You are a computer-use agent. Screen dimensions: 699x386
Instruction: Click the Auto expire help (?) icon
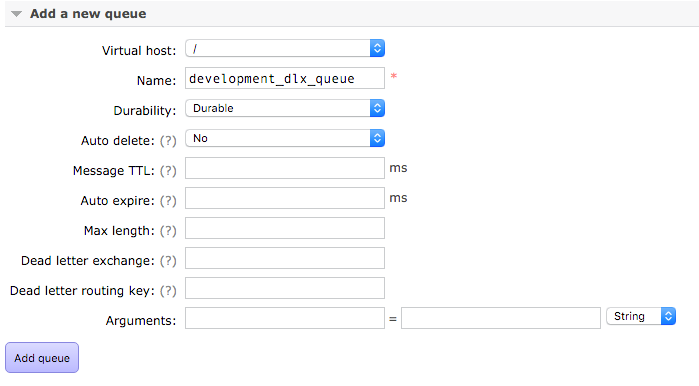click(168, 201)
